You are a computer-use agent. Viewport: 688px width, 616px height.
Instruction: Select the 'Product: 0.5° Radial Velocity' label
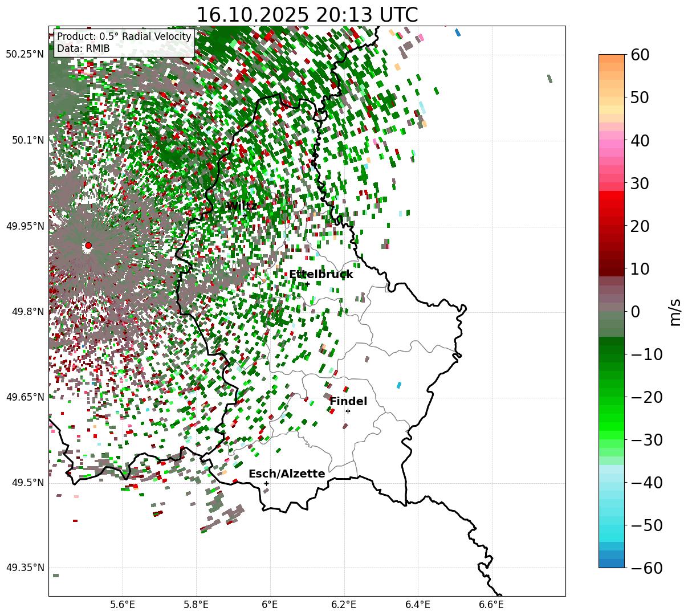[124, 36]
